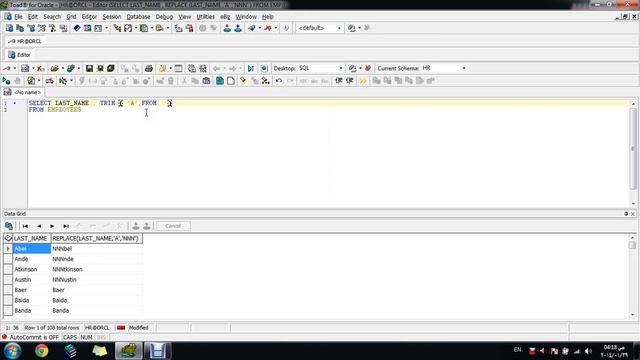Open the Session menu
The image size is (640, 360).
[111, 17]
